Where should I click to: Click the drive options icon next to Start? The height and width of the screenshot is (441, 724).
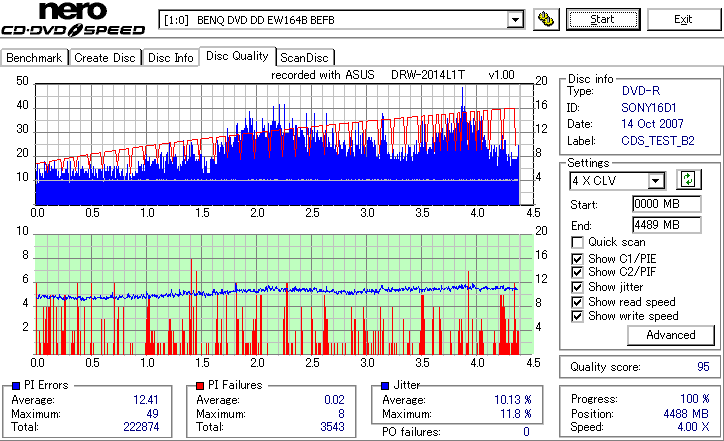coord(546,19)
